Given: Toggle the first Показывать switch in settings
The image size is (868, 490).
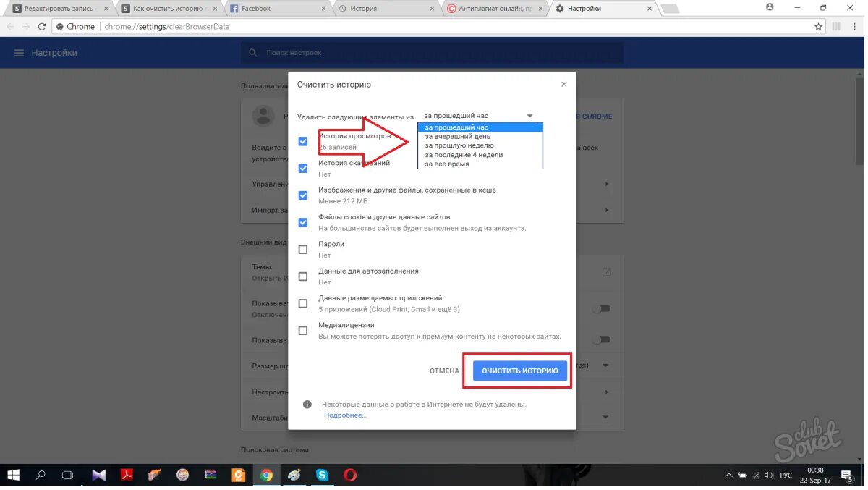Looking at the screenshot, I should click(x=601, y=308).
